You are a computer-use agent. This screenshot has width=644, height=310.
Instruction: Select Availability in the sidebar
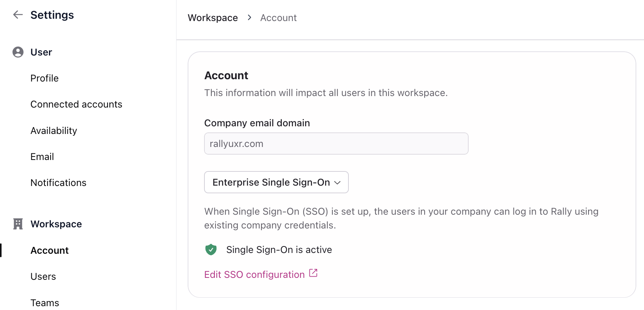[x=54, y=131]
